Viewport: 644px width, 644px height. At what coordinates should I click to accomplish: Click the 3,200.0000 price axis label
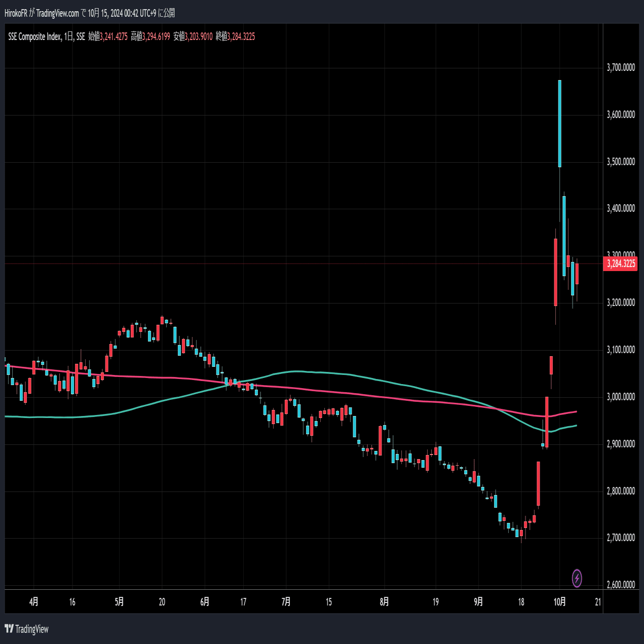coord(621,302)
